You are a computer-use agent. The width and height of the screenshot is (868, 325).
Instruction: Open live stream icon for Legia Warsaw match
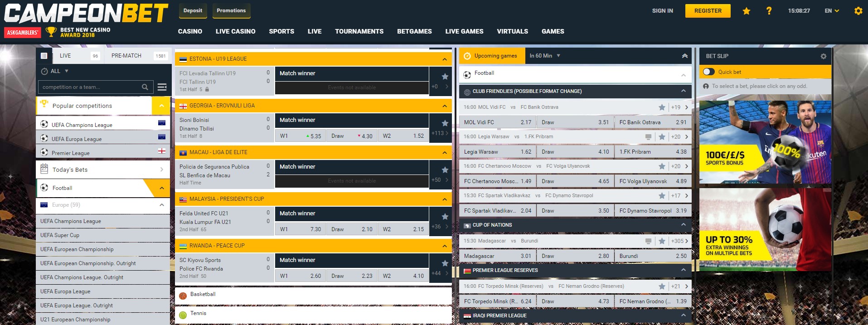[x=648, y=137]
